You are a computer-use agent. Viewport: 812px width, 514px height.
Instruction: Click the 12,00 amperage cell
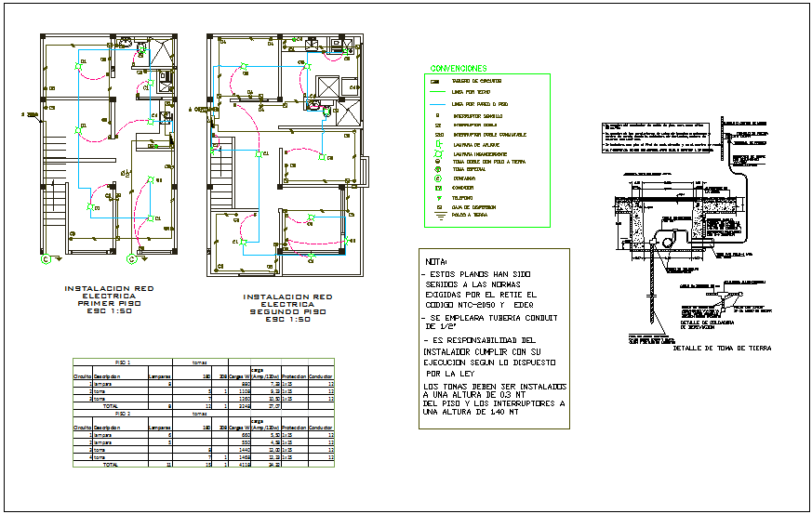point(266,450)
